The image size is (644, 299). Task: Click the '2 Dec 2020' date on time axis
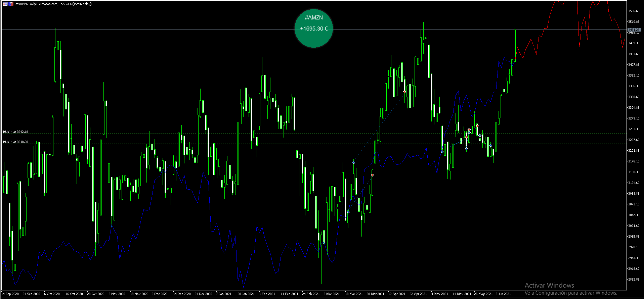click(160, 294)
